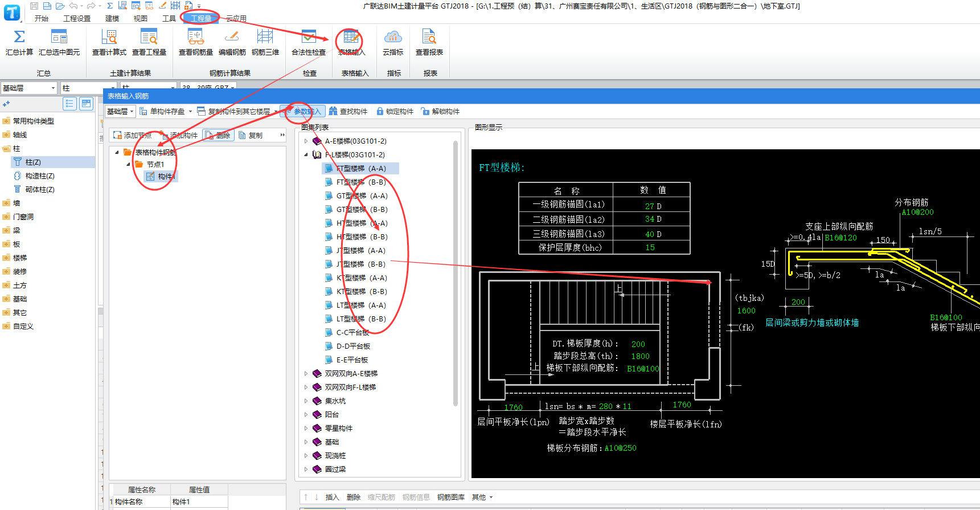The image size is (980, 510).
Task: Expand 集水坑 atlas node
Action: [x=306, y=401]
